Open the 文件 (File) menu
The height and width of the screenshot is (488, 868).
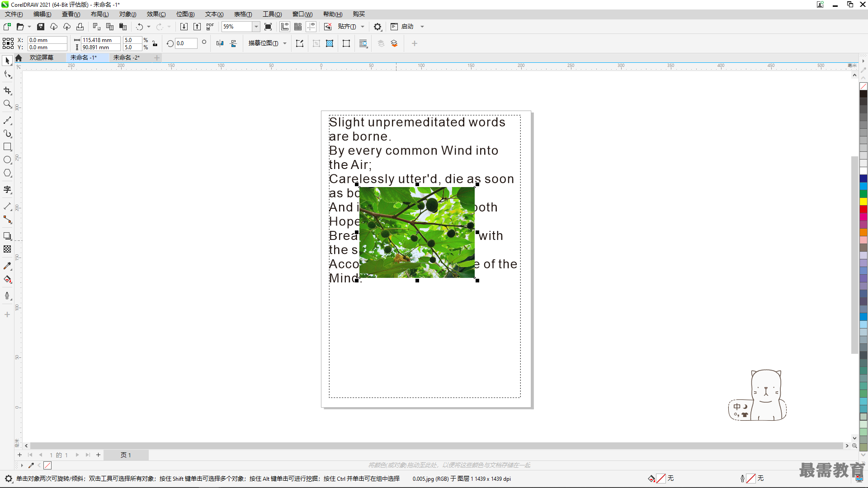pos(14,14)
